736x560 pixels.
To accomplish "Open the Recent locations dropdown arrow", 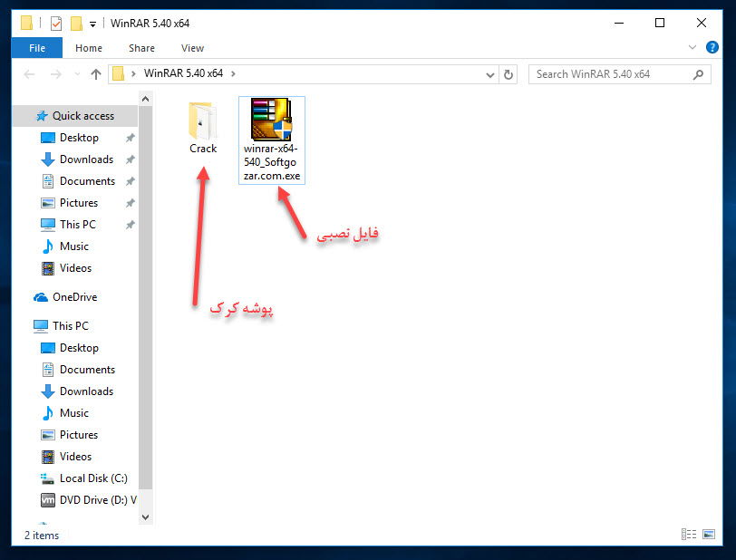I will 77,74.
